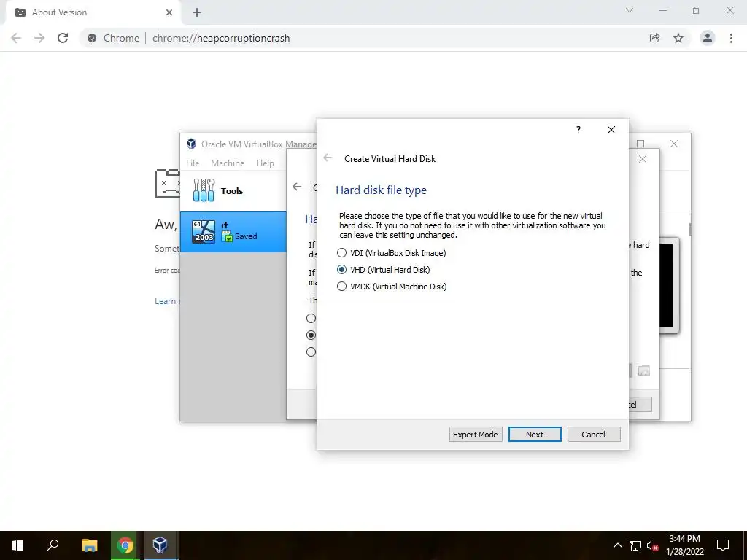
Task: Select VDI (VirtualBox Disk Image) option
Action: pyautogui.click(x=391, y=253)
